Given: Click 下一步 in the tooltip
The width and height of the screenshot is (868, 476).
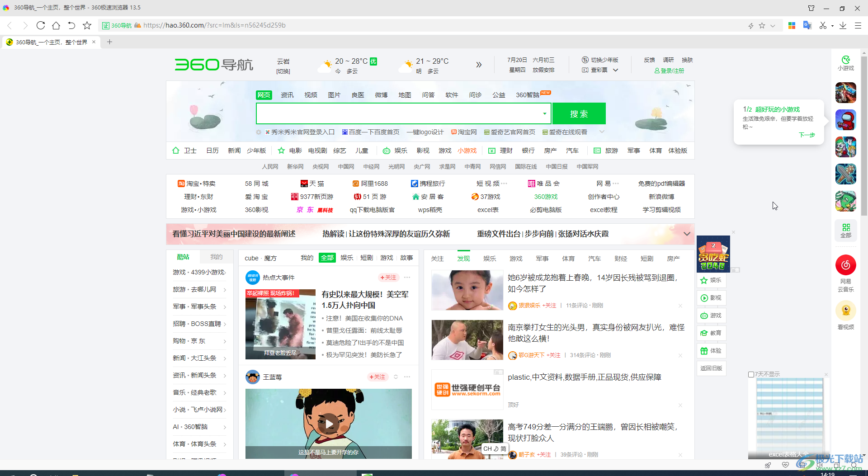Looking at the screenshot, I should tap(807, 135).
